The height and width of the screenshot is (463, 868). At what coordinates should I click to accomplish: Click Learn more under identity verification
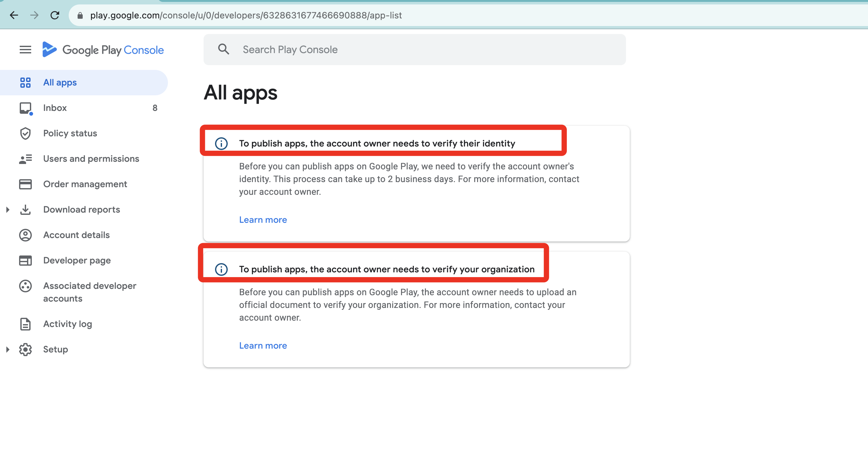click(x=263, y=220)
